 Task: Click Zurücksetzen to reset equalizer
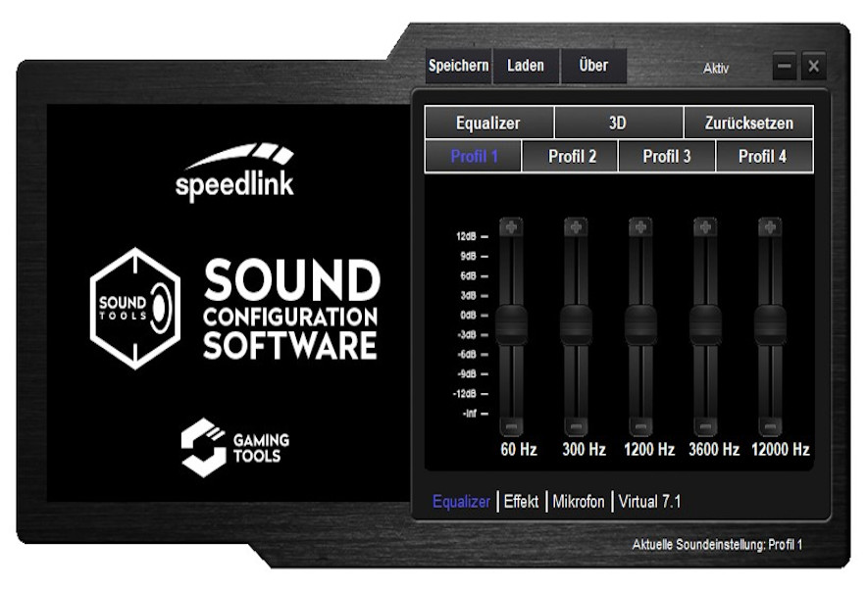[748, 123]
